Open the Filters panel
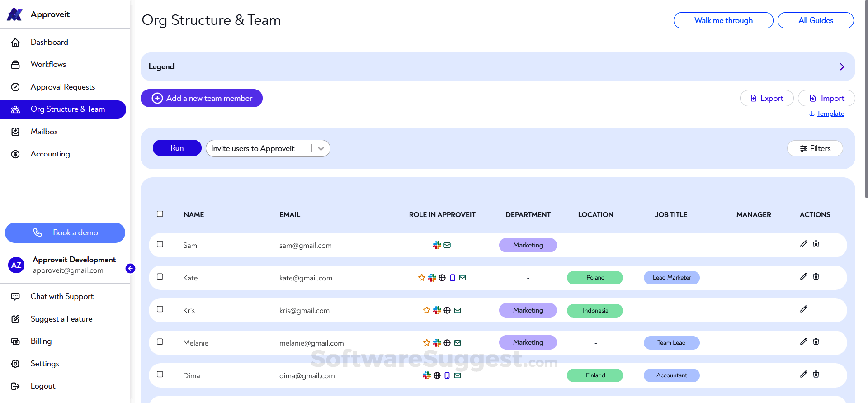The height and width of the screenshot is (403, 868). coord(815,148)
